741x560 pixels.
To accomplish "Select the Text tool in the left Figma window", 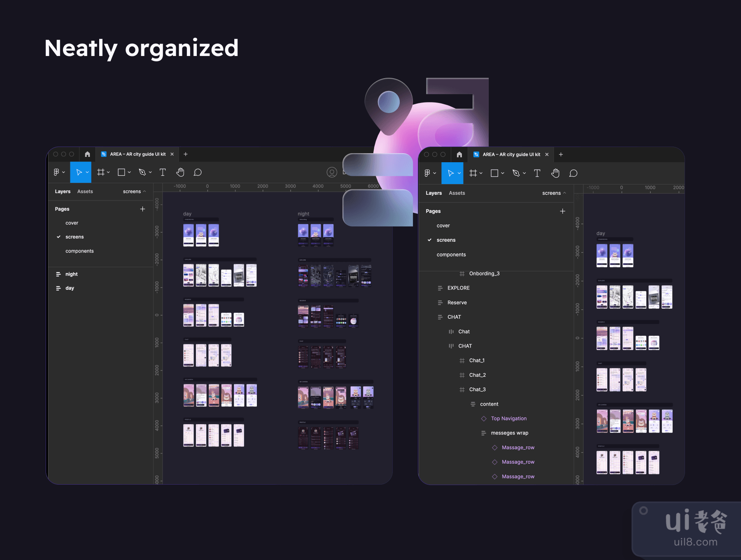I will [163, 172].
